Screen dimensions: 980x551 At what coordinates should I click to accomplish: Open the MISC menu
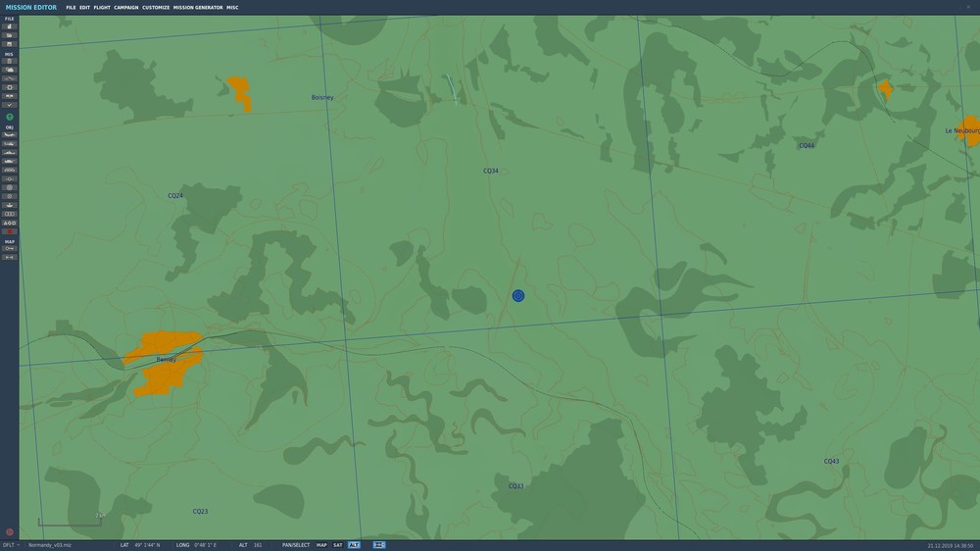(x=232, y=8)
